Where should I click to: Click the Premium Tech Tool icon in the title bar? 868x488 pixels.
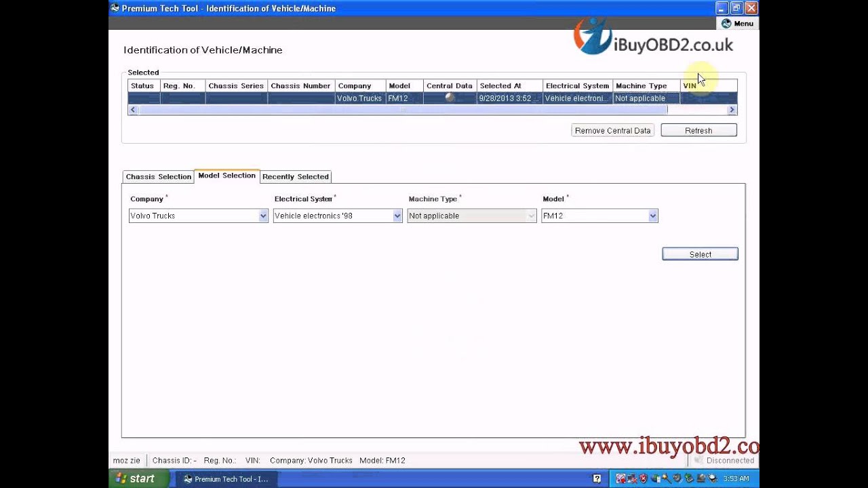click(115, 8)
